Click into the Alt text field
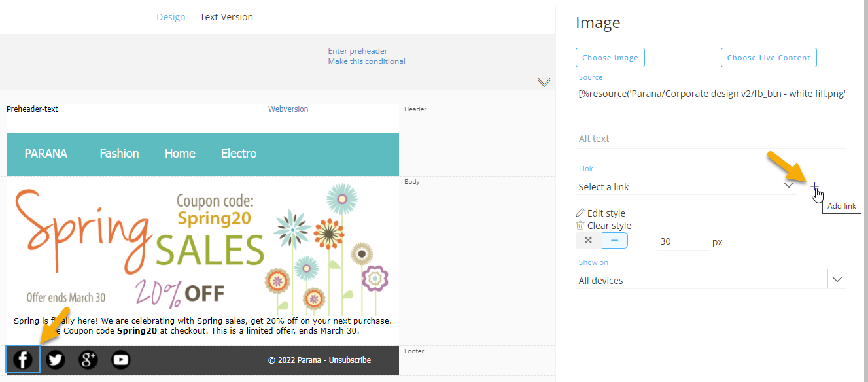This screenshot has width=868, height=382. [x=710, y=139]
